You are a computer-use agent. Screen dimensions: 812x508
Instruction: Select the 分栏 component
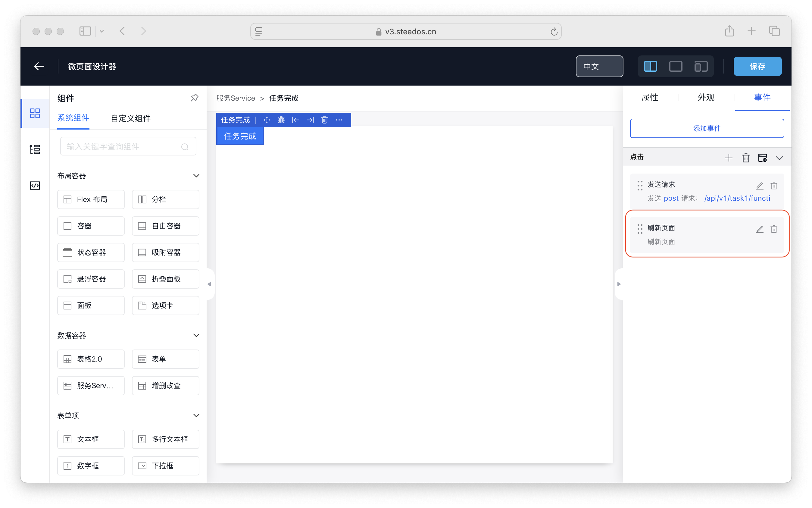166,199
